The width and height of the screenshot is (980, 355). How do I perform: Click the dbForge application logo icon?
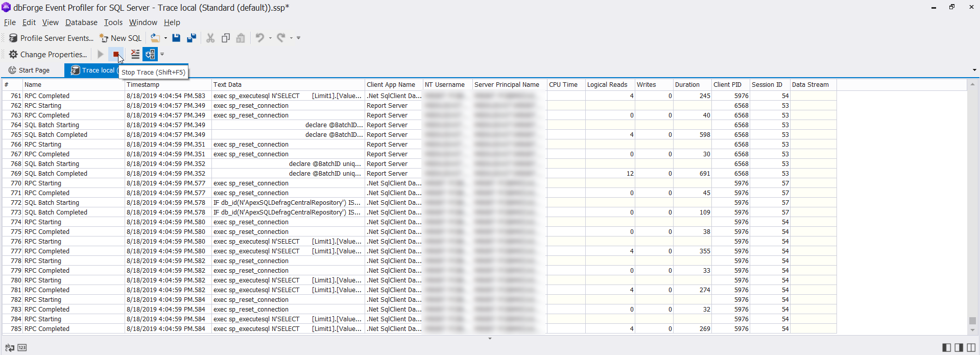tap(6, 7)
